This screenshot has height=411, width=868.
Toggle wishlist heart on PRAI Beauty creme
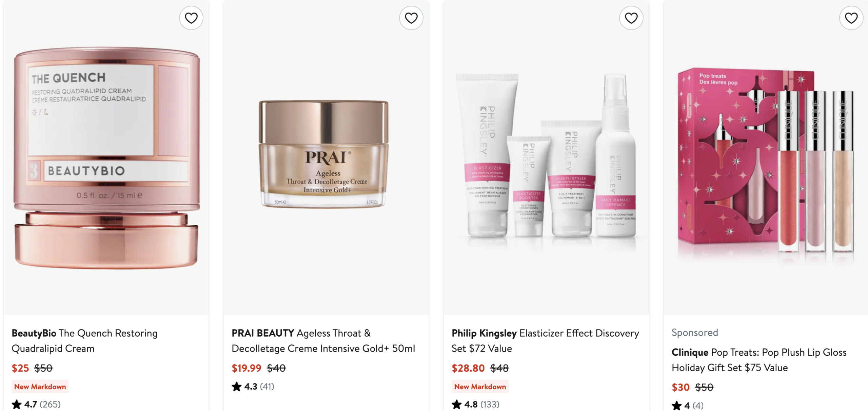411,18
